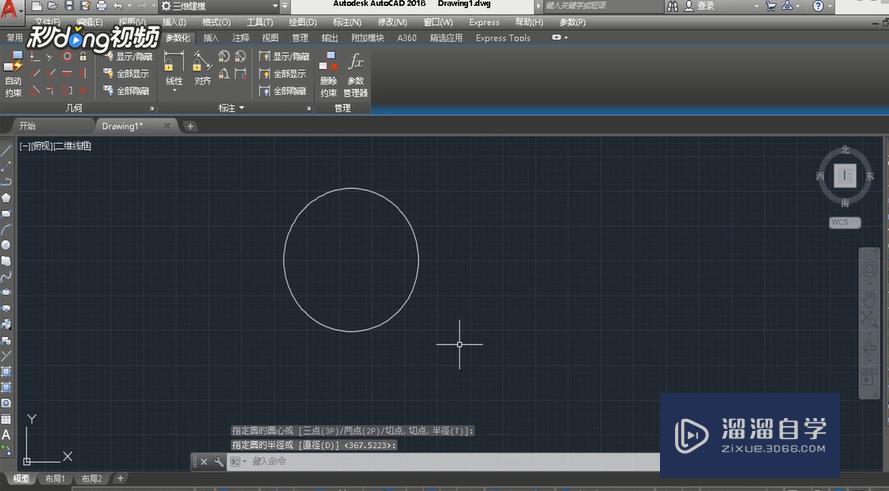Click the 对齐 aligned dimensional constraint
889x491 pixels.
coord(202,68)
